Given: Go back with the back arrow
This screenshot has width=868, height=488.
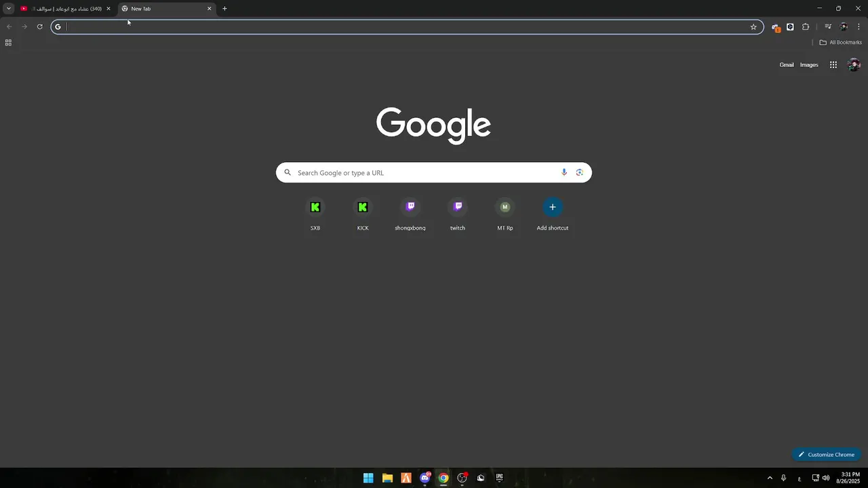Looking at the screenshot, I should (9, 27).
